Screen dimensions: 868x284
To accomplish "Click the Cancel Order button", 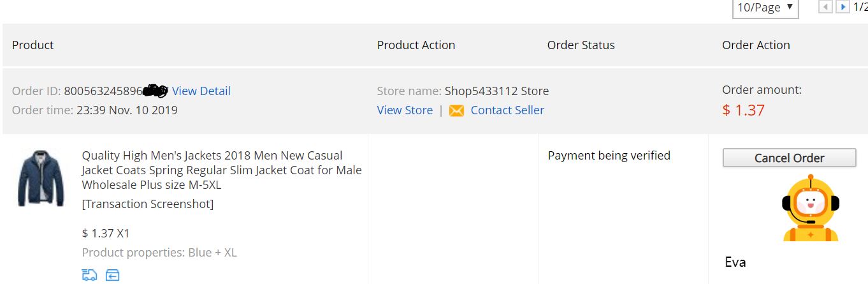I will 789,158.
